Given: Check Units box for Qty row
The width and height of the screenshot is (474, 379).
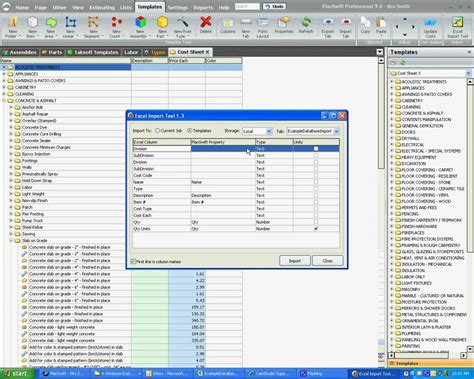Looking at the screenshot, I should (x=316, y=222).
